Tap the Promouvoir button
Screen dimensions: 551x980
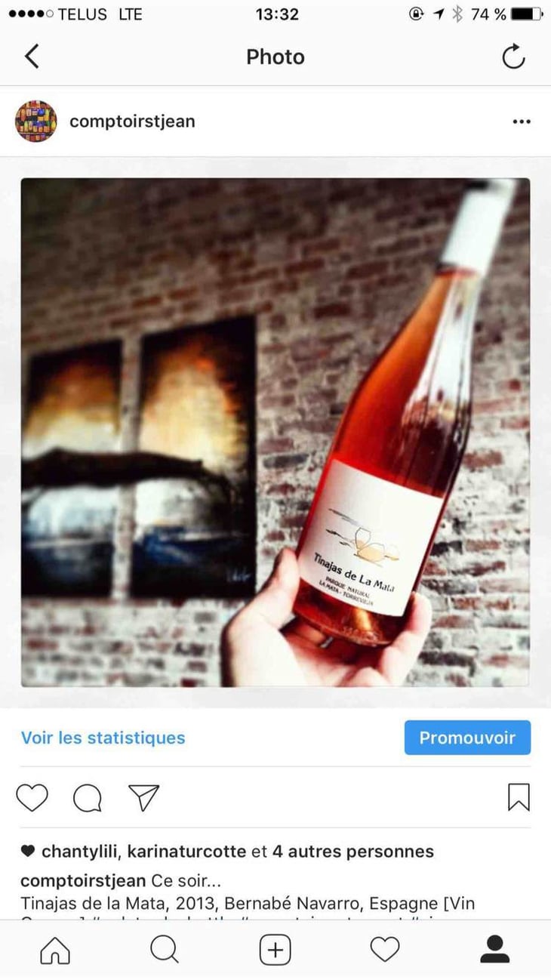click(x=467, y=738)
